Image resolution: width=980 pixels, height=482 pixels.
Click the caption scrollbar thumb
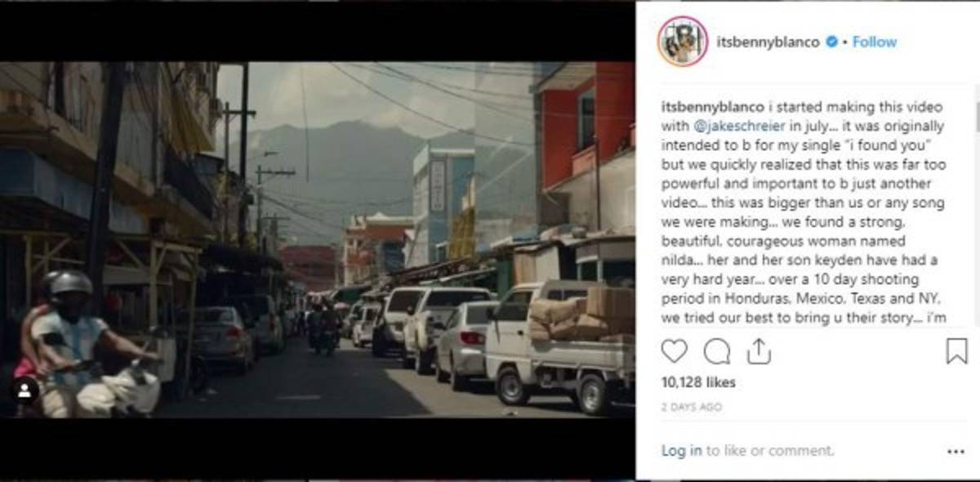[977, 117]
